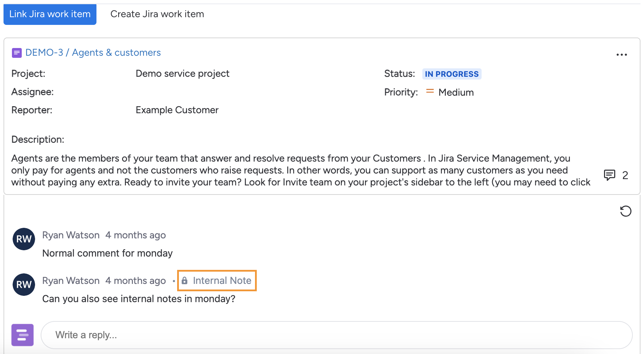
Task: Click the Medium priority text
Action: pos(456,92)
